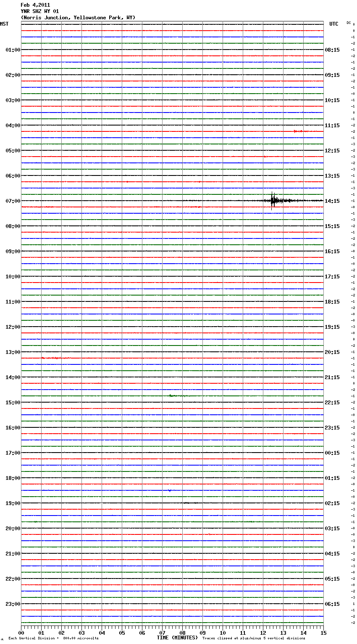357x644 pixels.
Task: Select the 15:00 MST row label
Action: click(x=13, y=403)
